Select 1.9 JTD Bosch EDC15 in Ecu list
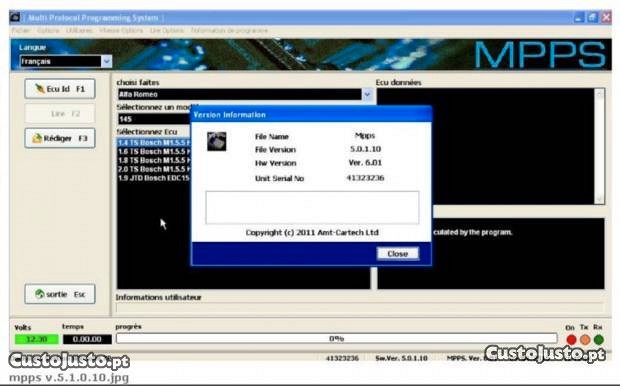Image resolution: width=620 pixels, height=386 pixels. (x=154, y=178)
